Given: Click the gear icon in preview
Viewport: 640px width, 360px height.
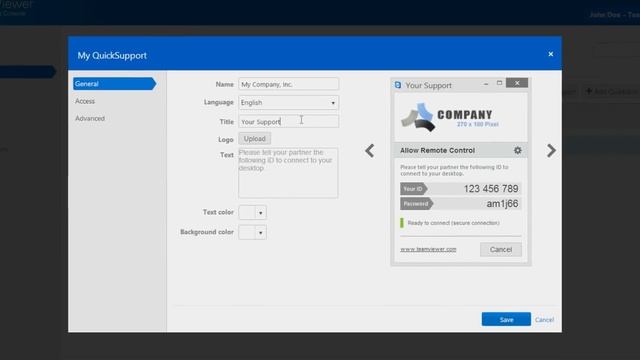Looking at the screenshot, I should coord(518,150).
